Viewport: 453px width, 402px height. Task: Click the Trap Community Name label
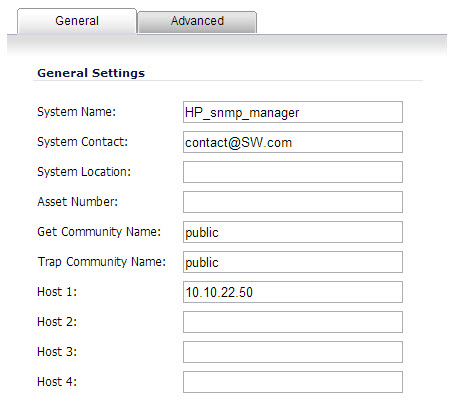[102, 262]
